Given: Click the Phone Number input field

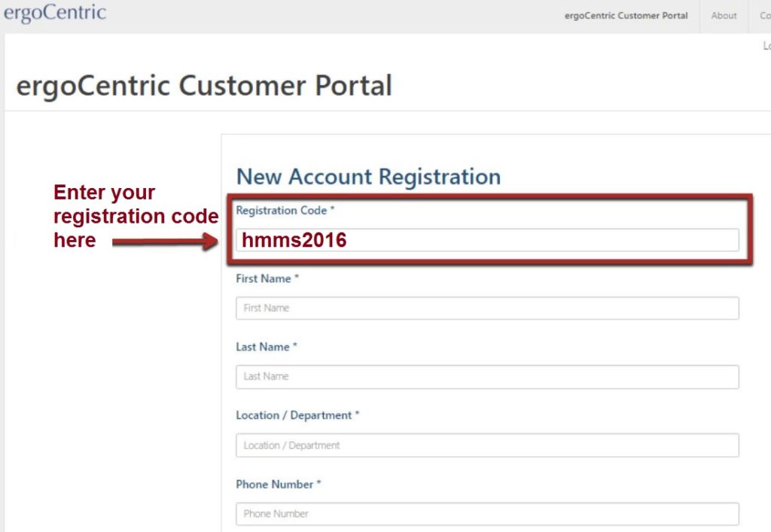Looking at the screenshot, I should pyautogui.click(x=487, y=514).
